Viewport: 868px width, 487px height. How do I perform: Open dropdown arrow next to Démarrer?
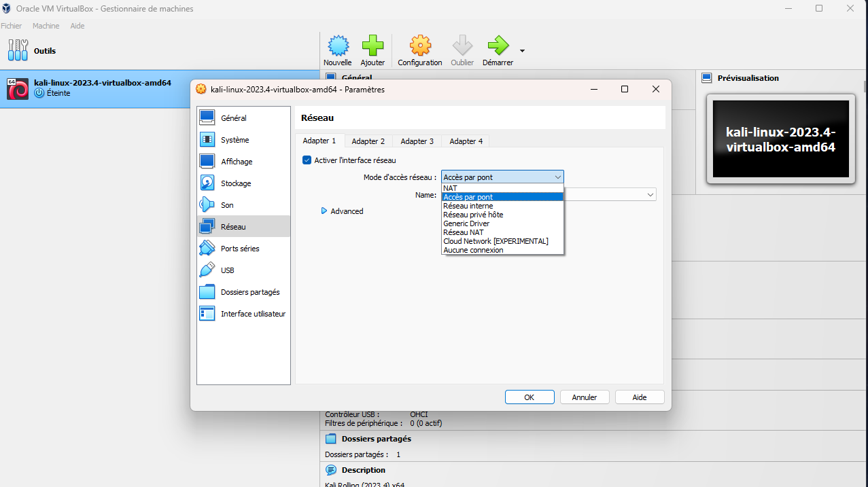[522, 51]
